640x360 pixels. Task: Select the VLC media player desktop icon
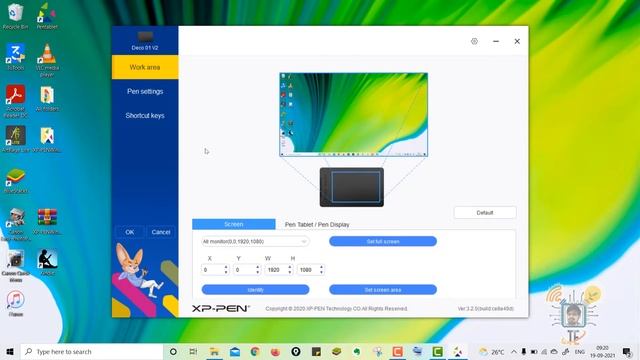[47, 60]
